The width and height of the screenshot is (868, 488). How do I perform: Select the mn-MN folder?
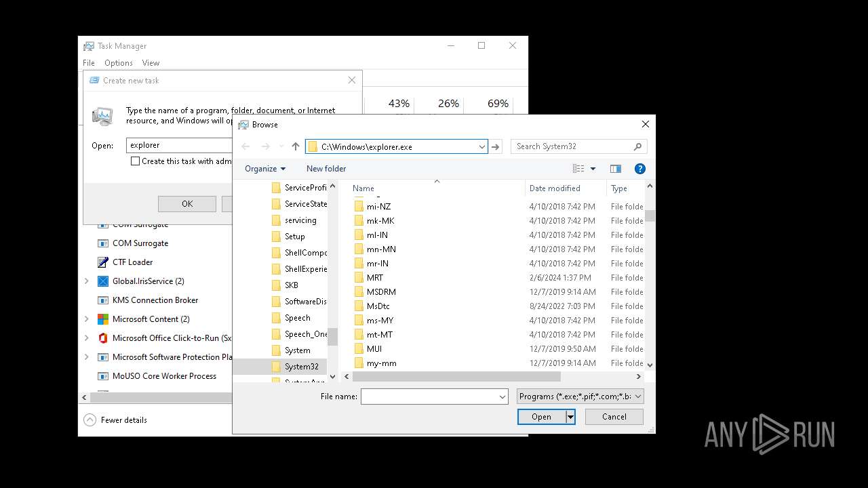click(x=381, y=249)
